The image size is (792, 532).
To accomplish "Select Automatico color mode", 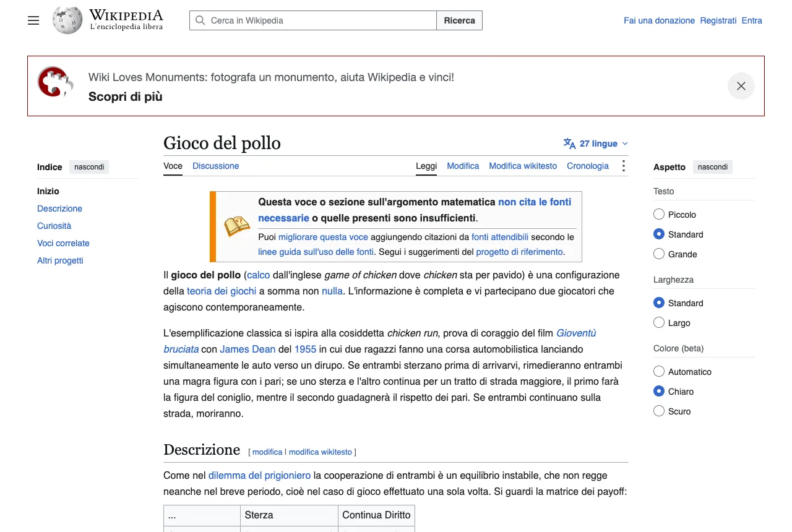I will pos(659,372).
